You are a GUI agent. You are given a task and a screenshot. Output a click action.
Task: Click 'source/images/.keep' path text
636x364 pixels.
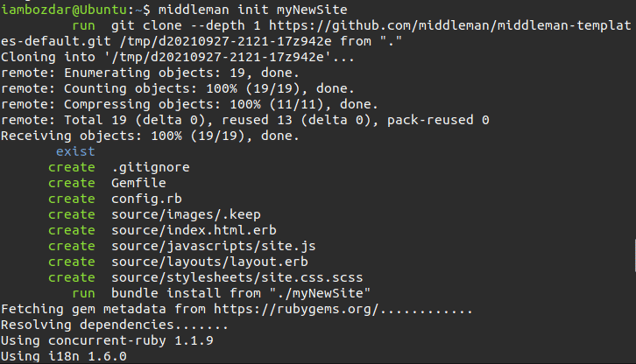click(x=187, y=215)
